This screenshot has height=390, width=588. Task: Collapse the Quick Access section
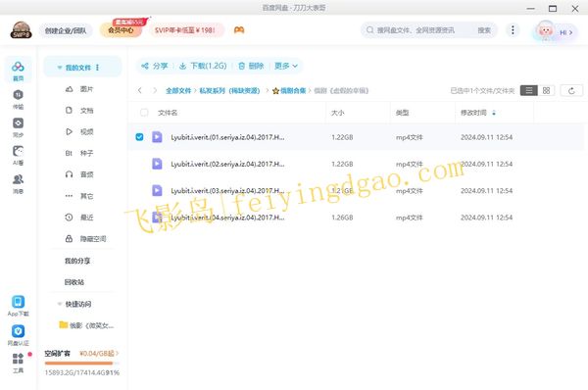pyautogui.click(x=59, y=304)
